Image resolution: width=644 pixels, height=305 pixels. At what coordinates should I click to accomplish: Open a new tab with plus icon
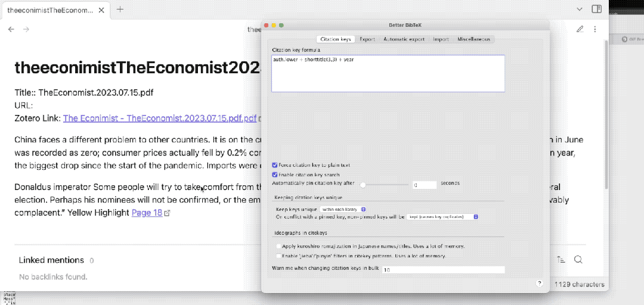coord(120,10)
